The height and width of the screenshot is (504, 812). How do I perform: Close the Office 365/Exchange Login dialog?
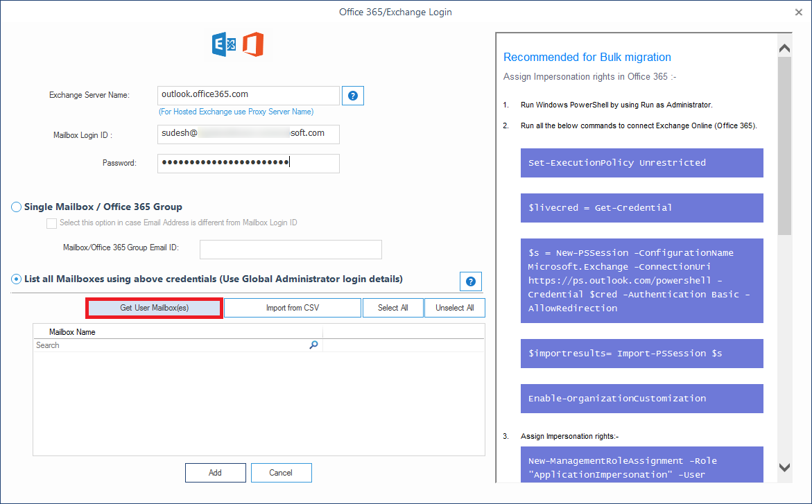coord(799,12)
